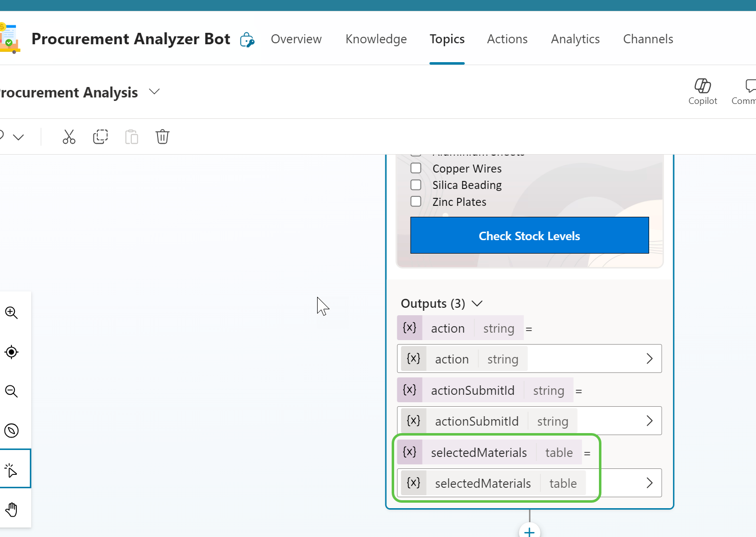Collapse the Outputs (3) section

coord(477,304)
